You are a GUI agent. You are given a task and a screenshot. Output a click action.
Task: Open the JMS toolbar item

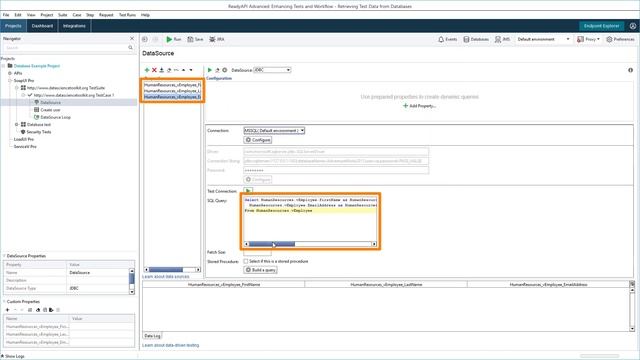tap(502, 39)
